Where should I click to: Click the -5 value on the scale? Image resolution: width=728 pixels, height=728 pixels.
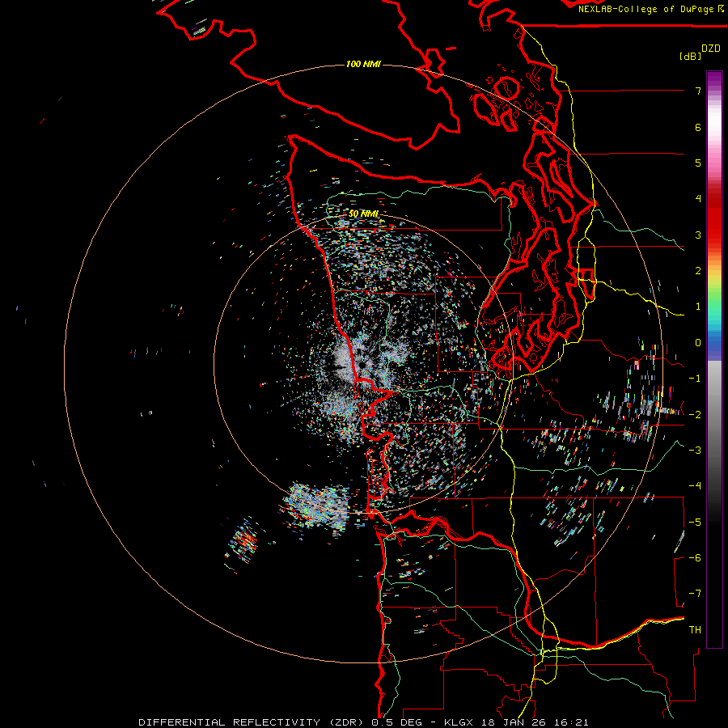695,523
